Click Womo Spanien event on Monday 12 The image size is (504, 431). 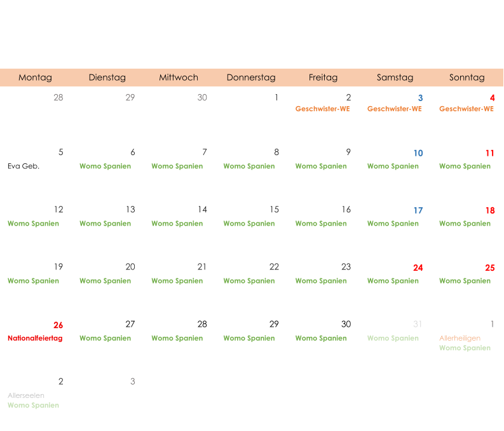coord(33,224)
